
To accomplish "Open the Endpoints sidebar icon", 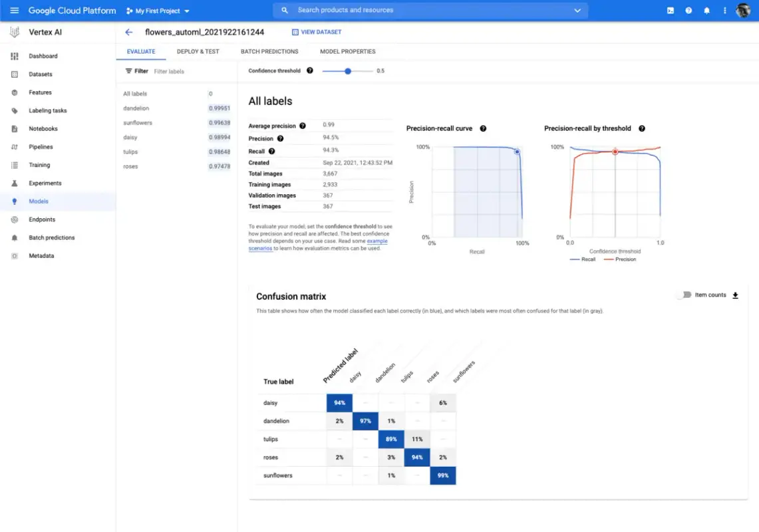I will 15,219.
